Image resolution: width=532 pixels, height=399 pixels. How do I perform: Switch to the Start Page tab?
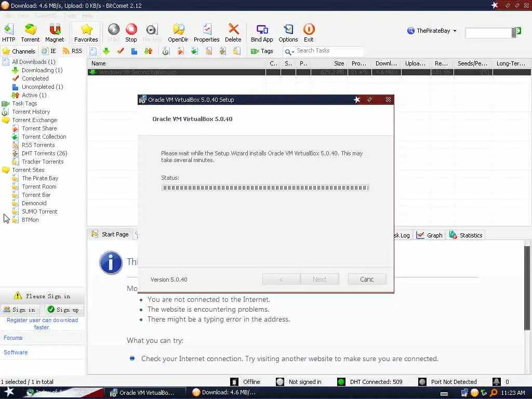click(110, 234)
